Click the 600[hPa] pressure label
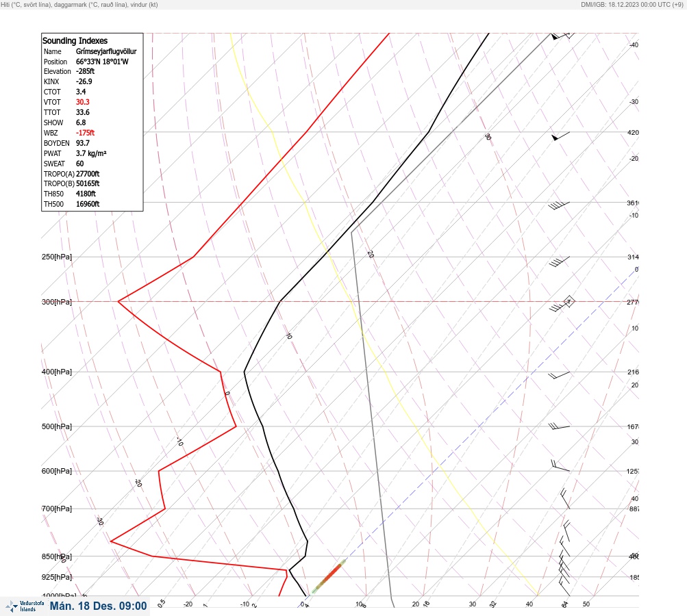 pos(57,471)
